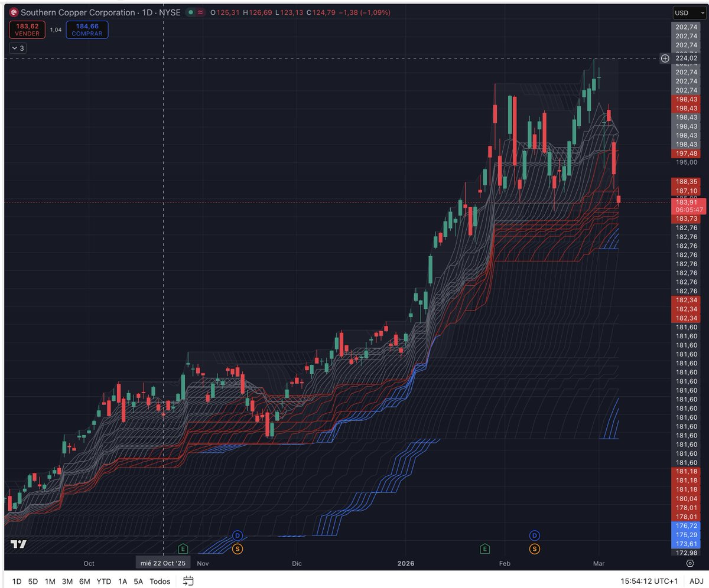The width and height of the screenshot is (709, 588).
Task: Click the Dic label on time axis
Action: 297,563
